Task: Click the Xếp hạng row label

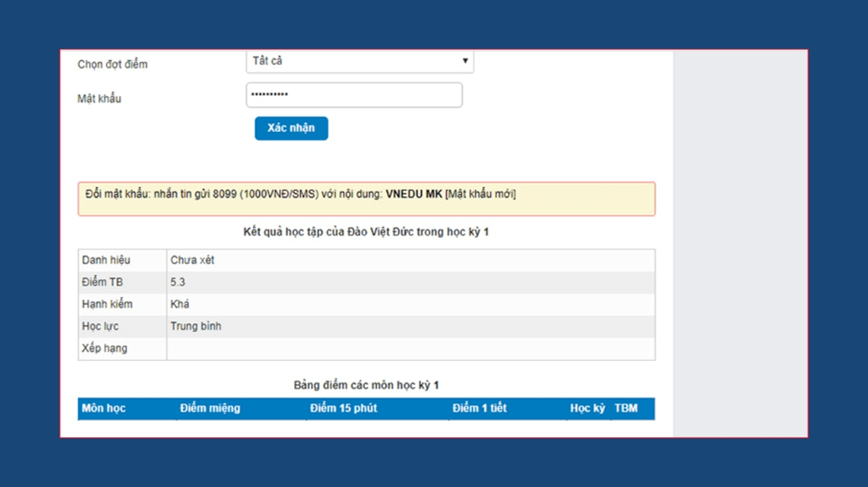Action: point(104,348)
